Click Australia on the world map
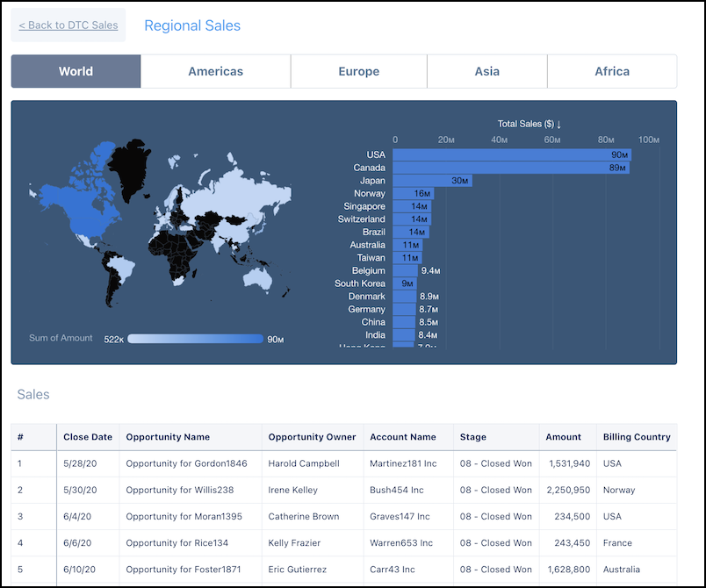Image resolution: width=706 pixels, height=588 pixels. (x=257, y=279)
